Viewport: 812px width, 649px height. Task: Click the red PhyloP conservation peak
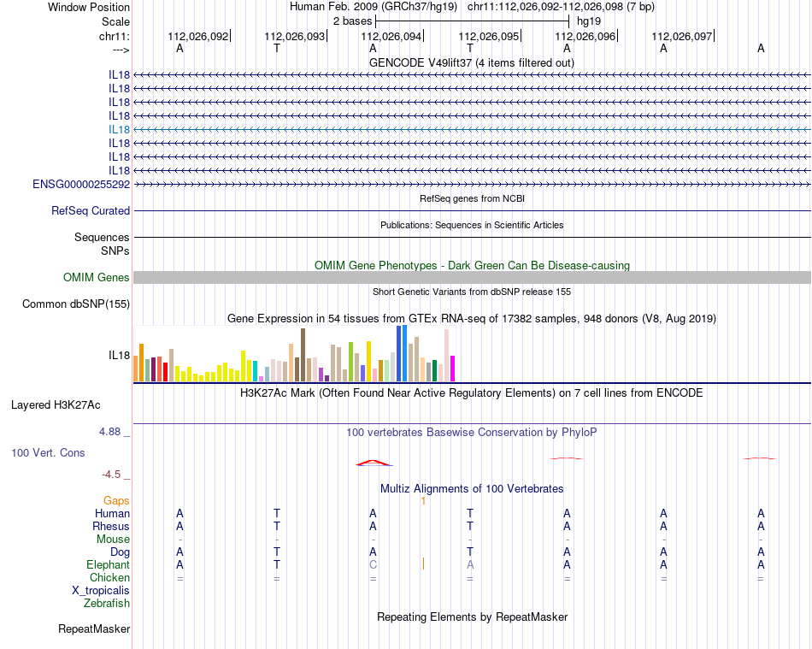click(x=374, y=463)
